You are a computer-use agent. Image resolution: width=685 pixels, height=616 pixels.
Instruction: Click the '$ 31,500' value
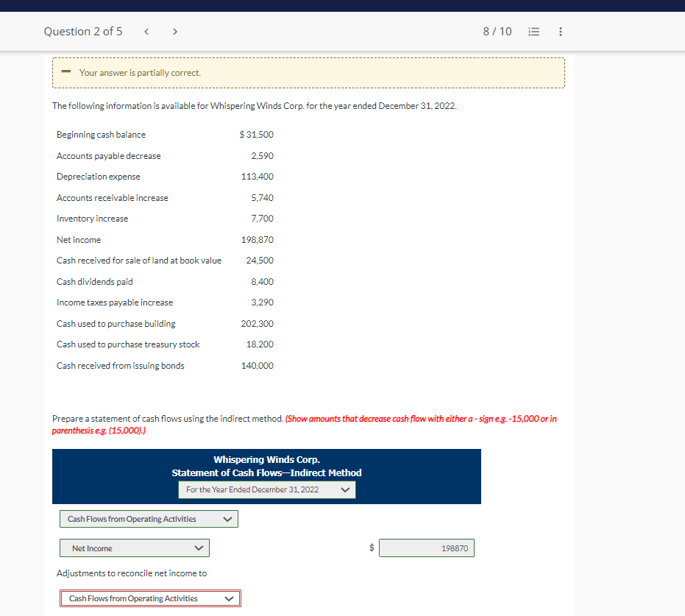tap(257, 135)
